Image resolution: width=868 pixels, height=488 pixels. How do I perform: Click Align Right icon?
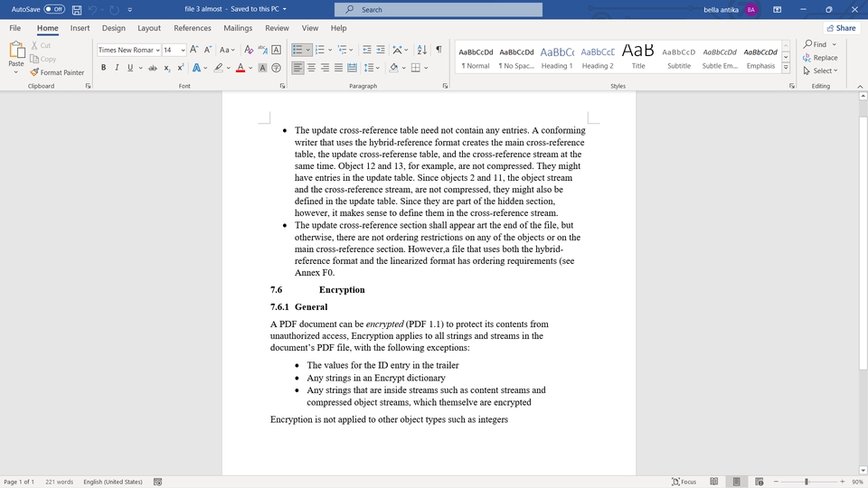325,68
